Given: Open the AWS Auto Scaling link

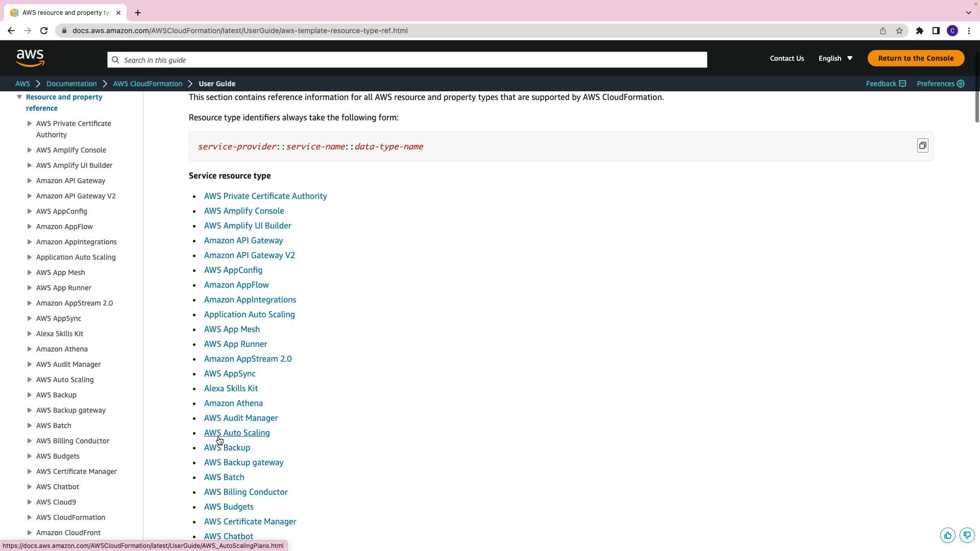Looking at the screenshot, I should click(237, 433).
